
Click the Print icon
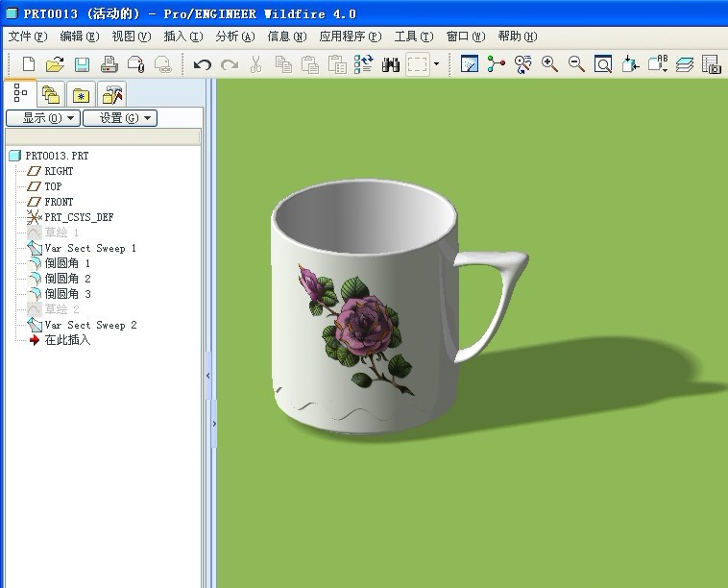pos(109,64)
